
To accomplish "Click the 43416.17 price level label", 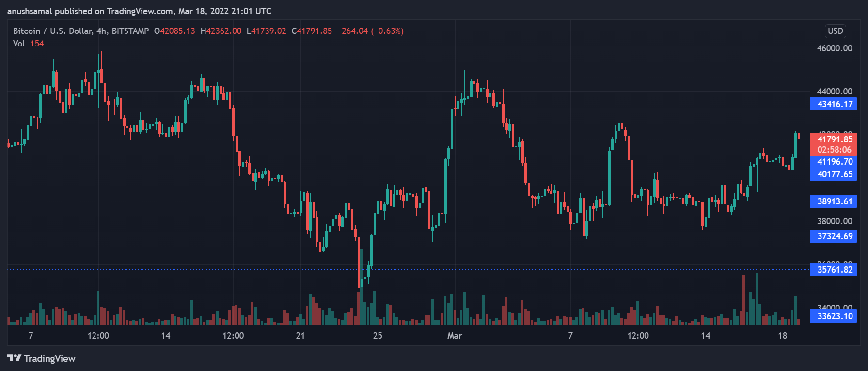I will point(834,104).
